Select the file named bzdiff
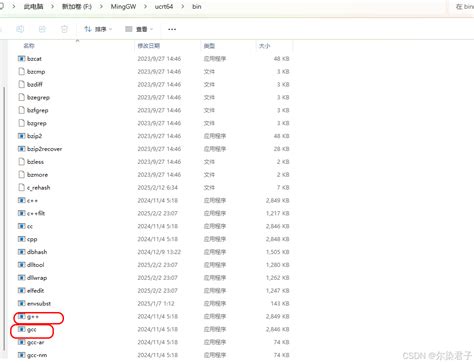474x364 pixels. pos(35,85)
